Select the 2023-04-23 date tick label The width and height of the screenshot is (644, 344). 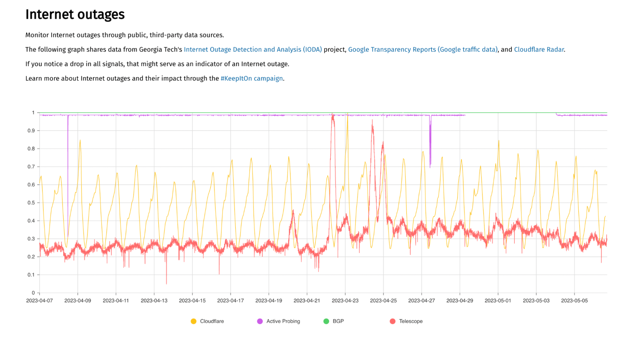point(345,300)
